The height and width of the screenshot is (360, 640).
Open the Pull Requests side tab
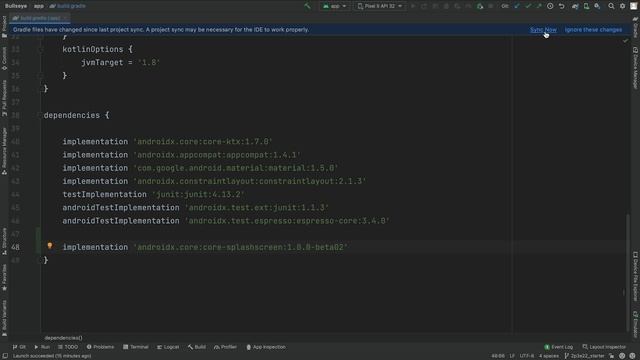coord(4,98)
